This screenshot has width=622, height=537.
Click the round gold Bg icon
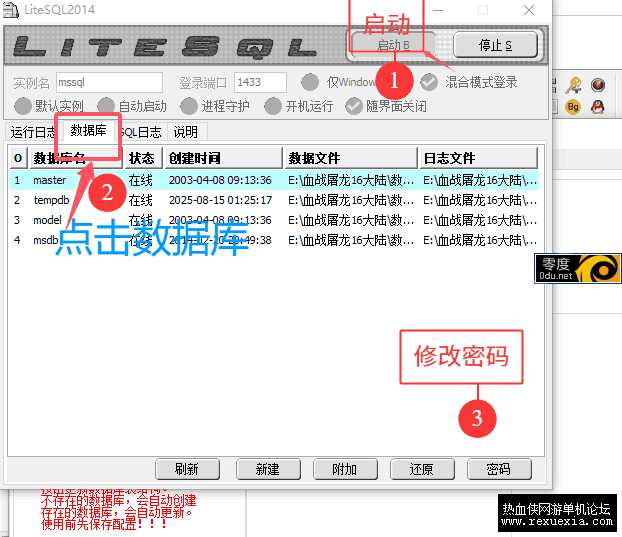click(x=574, y=106)
